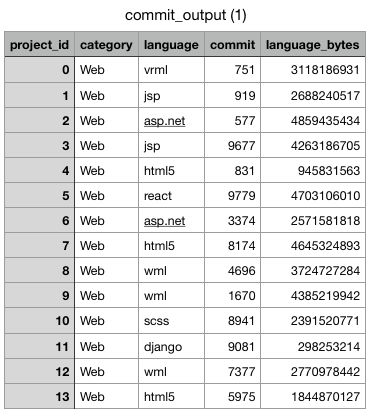The image size is (367, 409).
Task: Click language_bytes cell 4859435434
Action: (313, 120)
